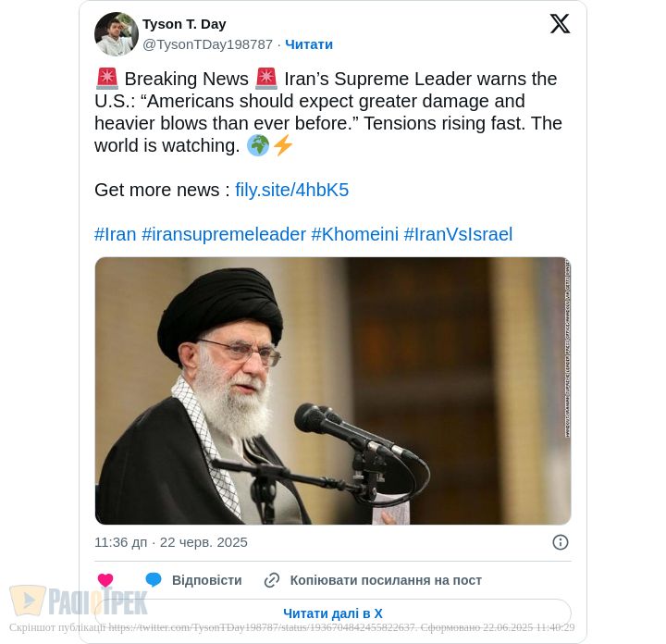Viewport: 666px width, 644px height.
Task: Click the #Khomeini hashtag
Action: point(354,234)
